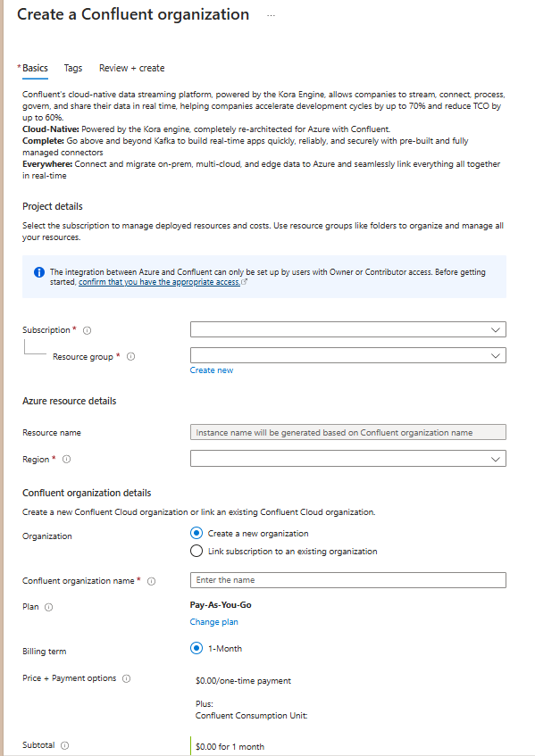The image size is (535, 756).
Task: Choose Link subscription to an existing organization
Action: point(196,551)
